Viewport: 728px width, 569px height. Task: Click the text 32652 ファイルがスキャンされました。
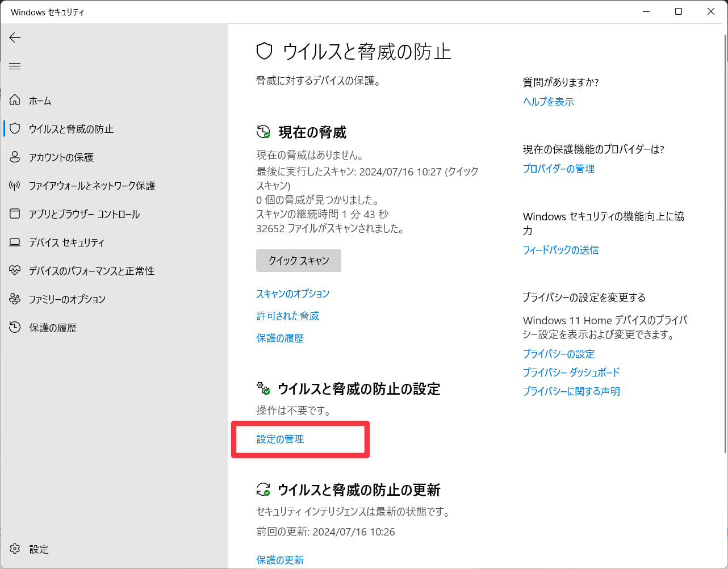[330, 229]
